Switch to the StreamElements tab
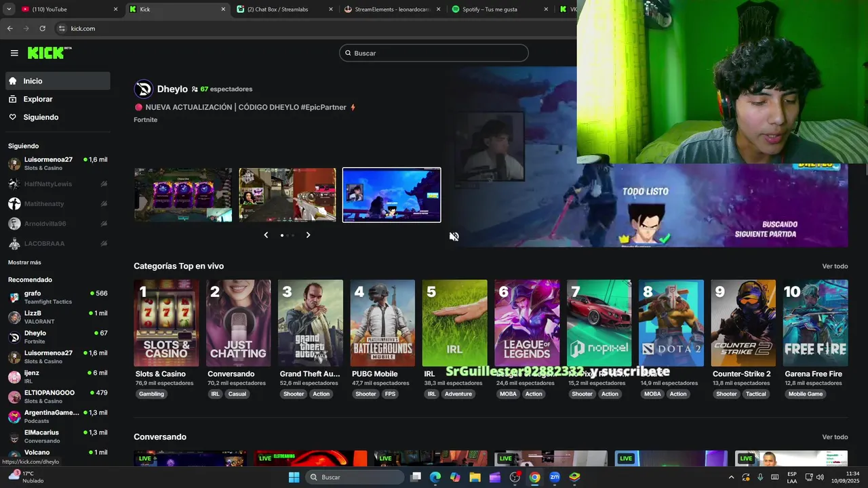The width and height of the screenshot is (868, 488). (392, 9)
